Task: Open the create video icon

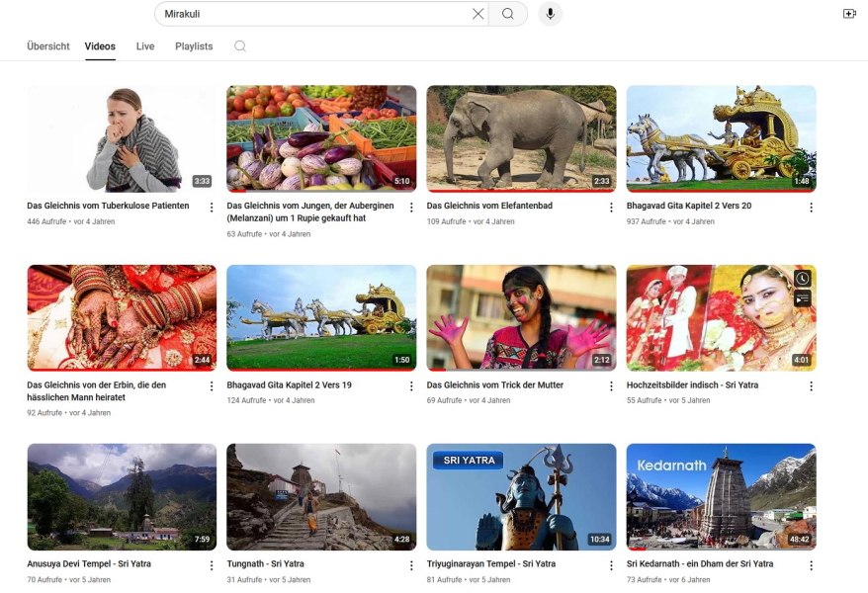Action: [x=849, y=14]
